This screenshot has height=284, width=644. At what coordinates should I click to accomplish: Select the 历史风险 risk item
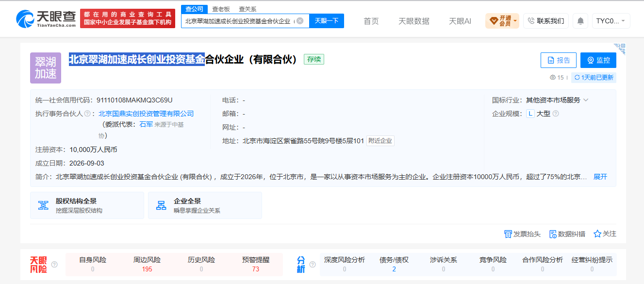tap(201, 265)
